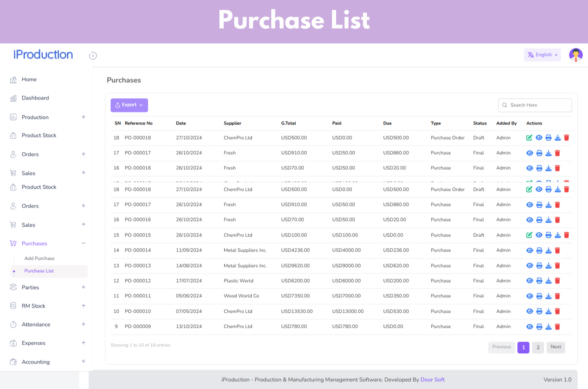
Task: View details of purchase PO-000014
Action: 530,250
